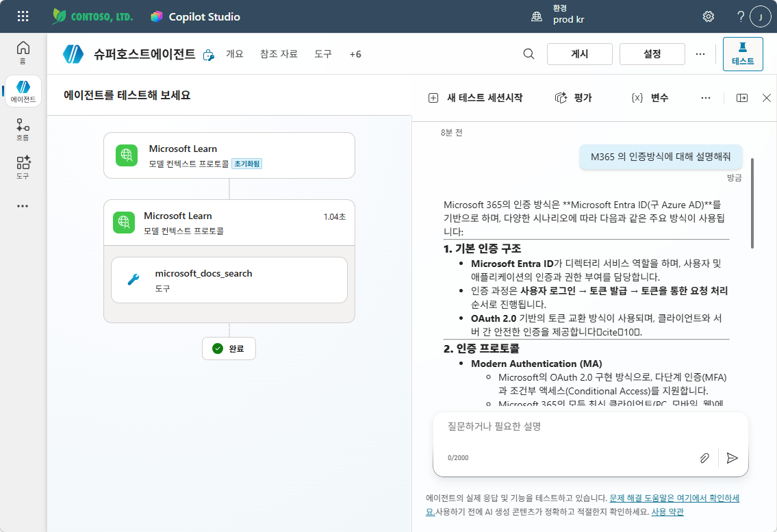The width and height of the screenshot is (777, 532).
Task: Click the 평가 evaluation icon
Action: tap(561, 98)
